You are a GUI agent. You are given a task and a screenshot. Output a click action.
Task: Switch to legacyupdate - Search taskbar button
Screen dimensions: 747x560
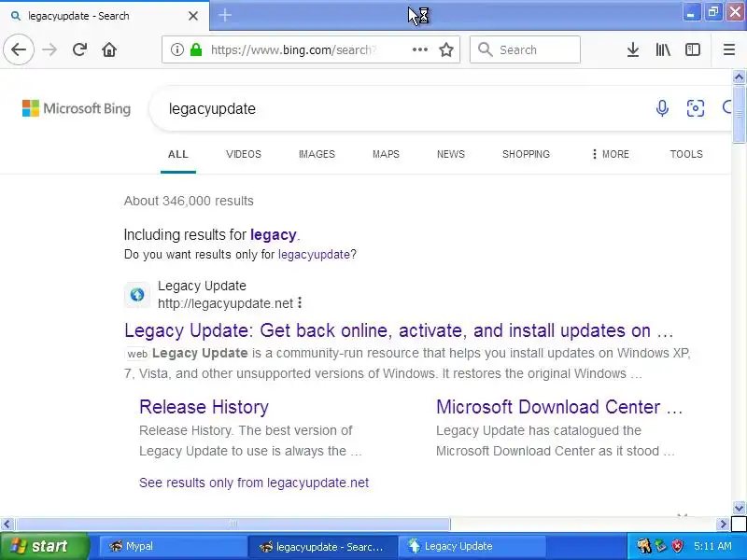[x=322, y=546]
